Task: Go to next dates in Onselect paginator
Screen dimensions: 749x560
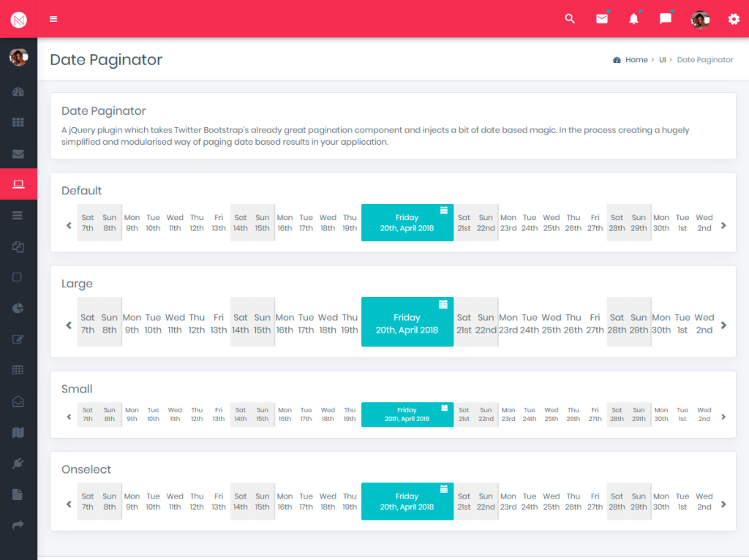Action: [x=723, y=504]
